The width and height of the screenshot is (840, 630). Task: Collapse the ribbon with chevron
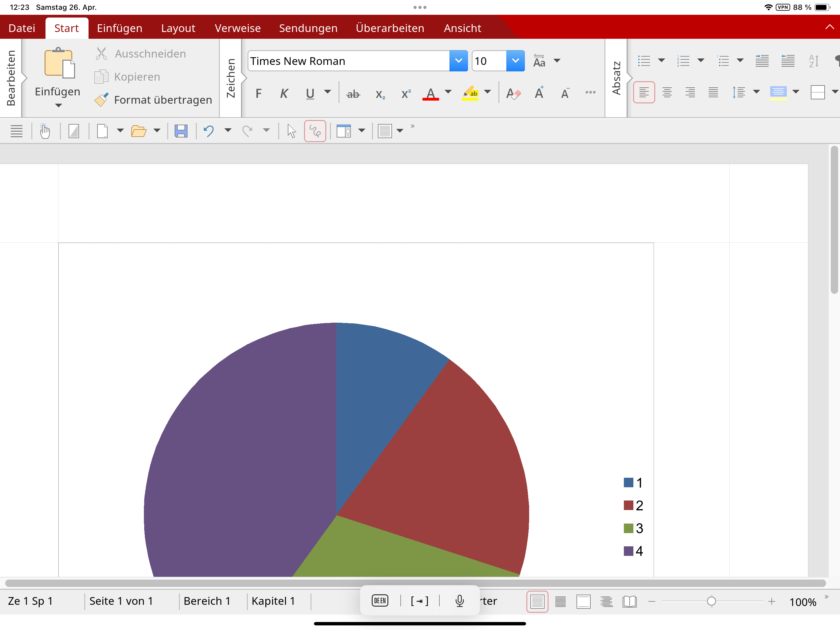(829, 26)
